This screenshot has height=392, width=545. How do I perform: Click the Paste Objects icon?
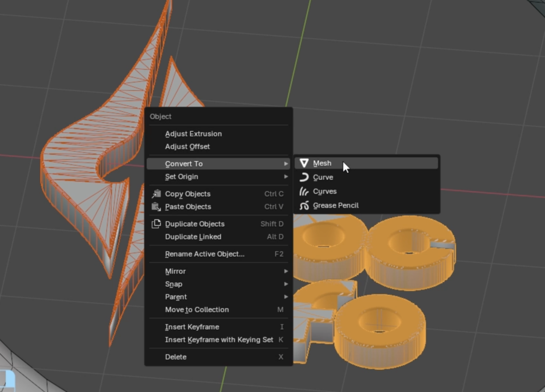[156, 206]
